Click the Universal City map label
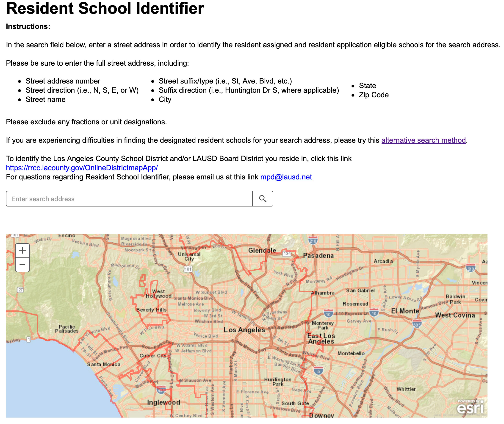Screen dimensions: 504x424 189,257
